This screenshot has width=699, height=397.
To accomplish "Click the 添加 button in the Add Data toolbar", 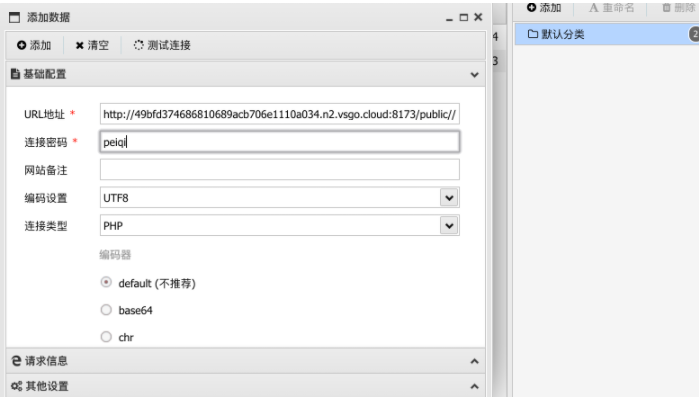I will (34, 45).
